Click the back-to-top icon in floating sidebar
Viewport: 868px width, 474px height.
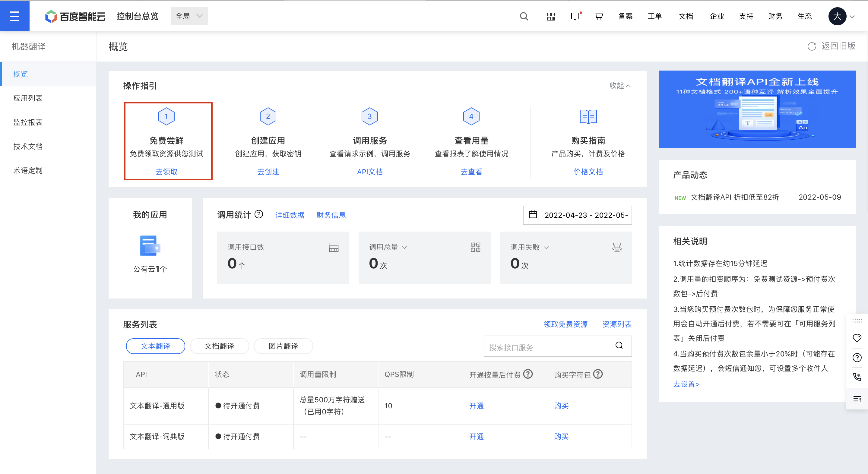pyautogui.click(x=857, y=399)
